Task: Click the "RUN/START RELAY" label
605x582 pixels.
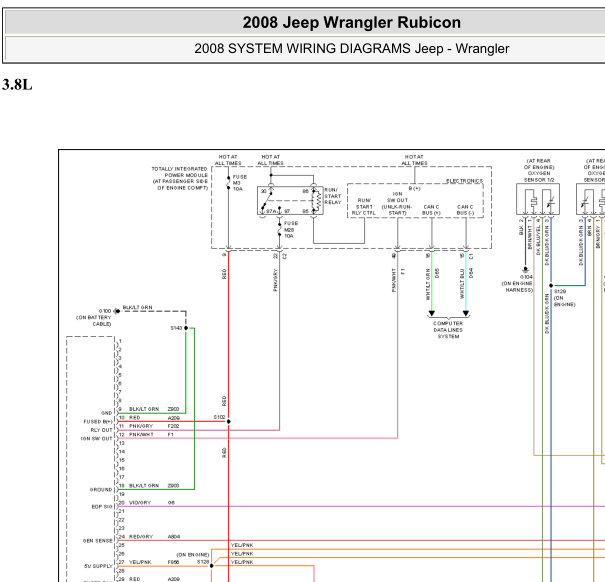Action: tap(333, 196)
